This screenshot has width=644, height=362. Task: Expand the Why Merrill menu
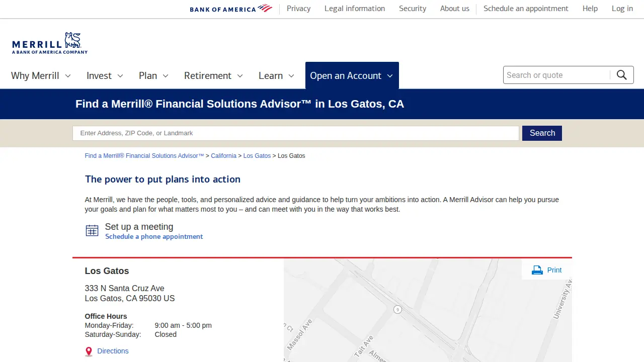click(x=41, y=75)
